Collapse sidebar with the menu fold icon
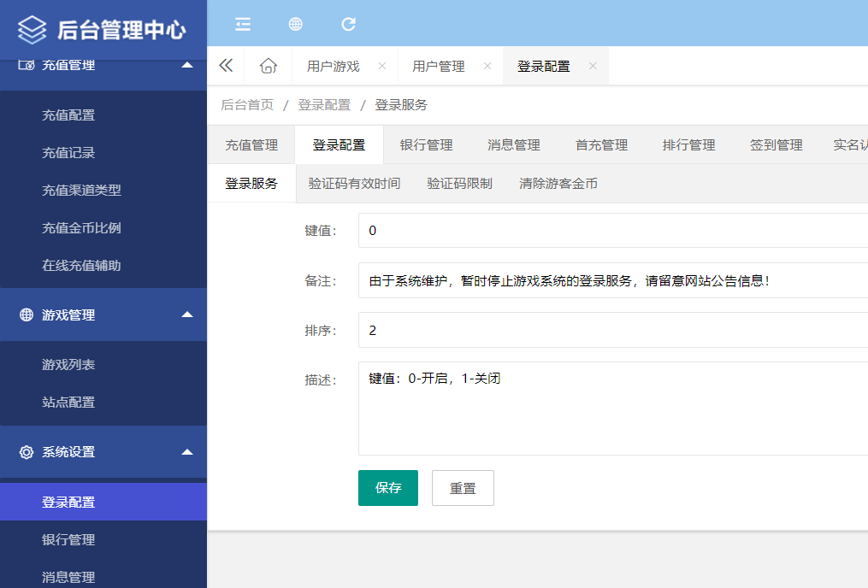This screenshot has height=588, width=868. pyautogui.click(x=243, y=24)
